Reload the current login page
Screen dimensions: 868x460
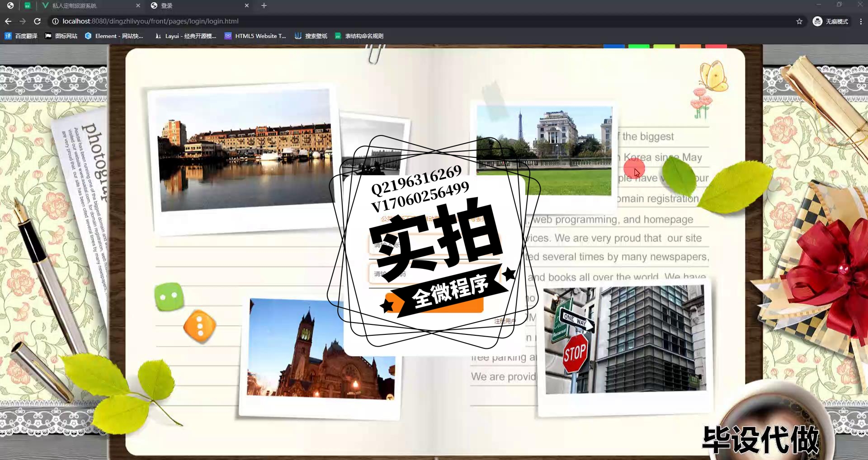point(38,21)
